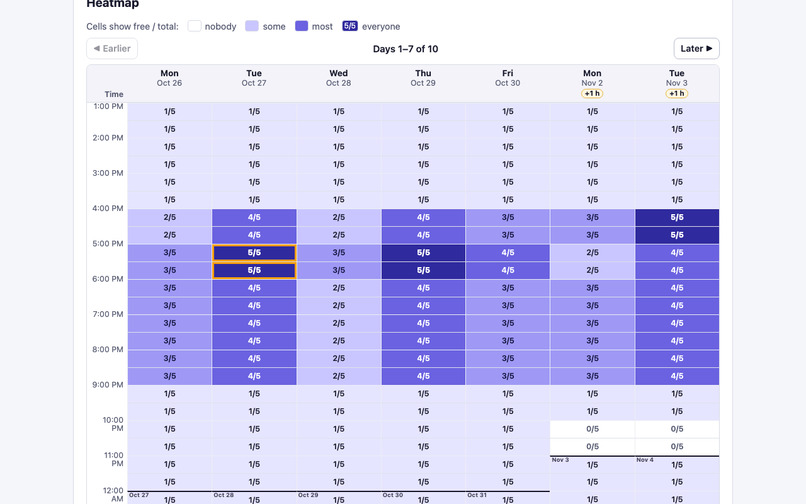Click 1/5 cell on Mon Nov 2 at 9:30 PM
This screenshot has height=504, width=806.
click(x=592, y=411)
